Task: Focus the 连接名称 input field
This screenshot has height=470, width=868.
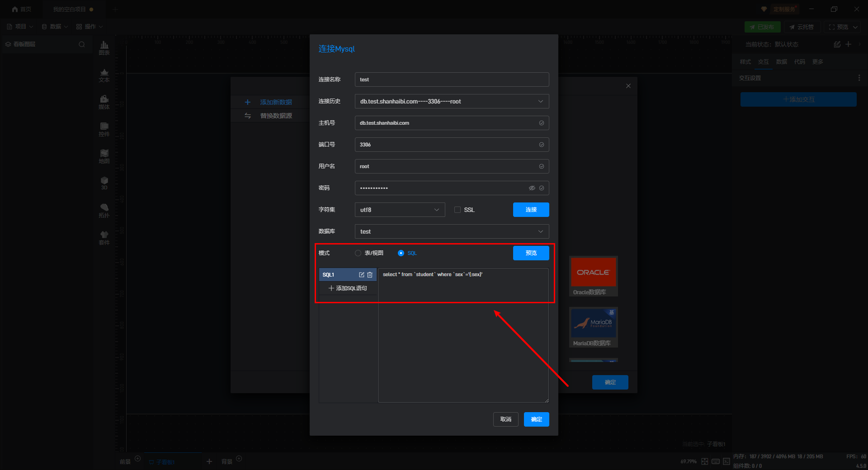Action: click(x=452, y=80)
